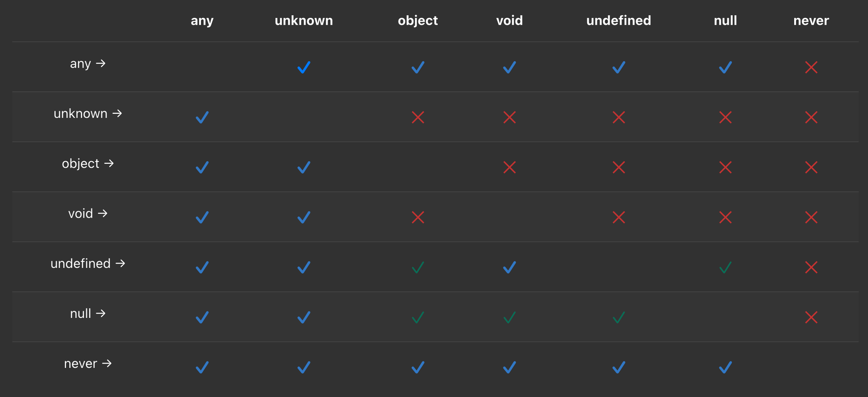Click the red X for object to void

point(510,167)
